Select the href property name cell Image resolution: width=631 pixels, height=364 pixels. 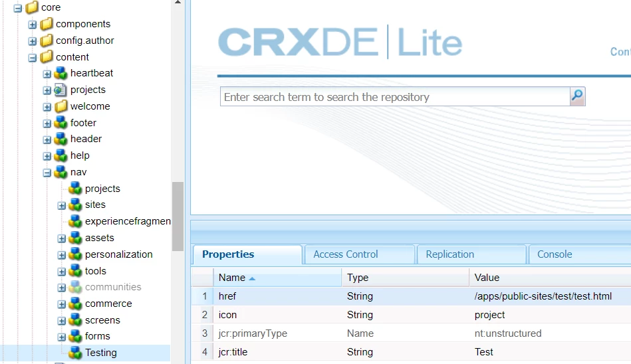point(277,296)
